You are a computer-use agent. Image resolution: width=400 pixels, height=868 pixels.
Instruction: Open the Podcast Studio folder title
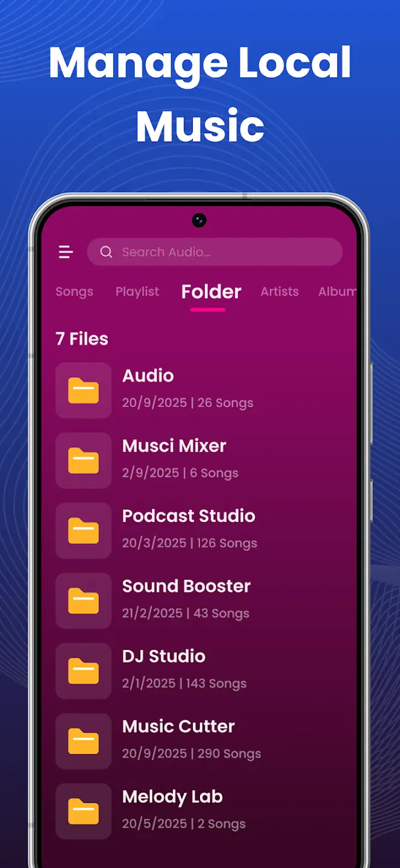tap(189, 516)
